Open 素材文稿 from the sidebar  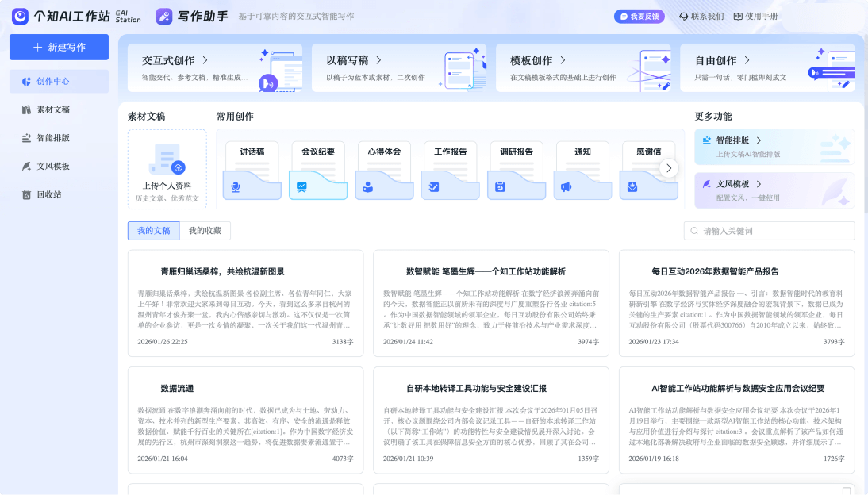tap(27, 109)
